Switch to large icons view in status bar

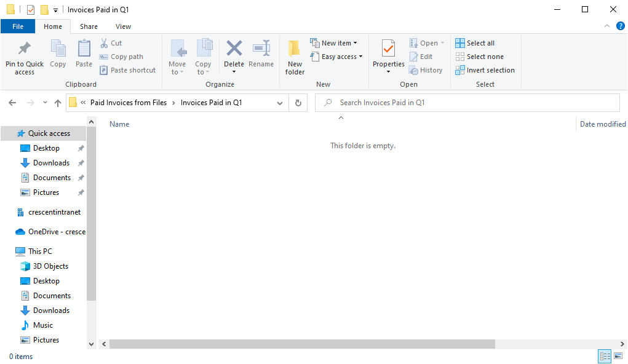click(619, 356)
